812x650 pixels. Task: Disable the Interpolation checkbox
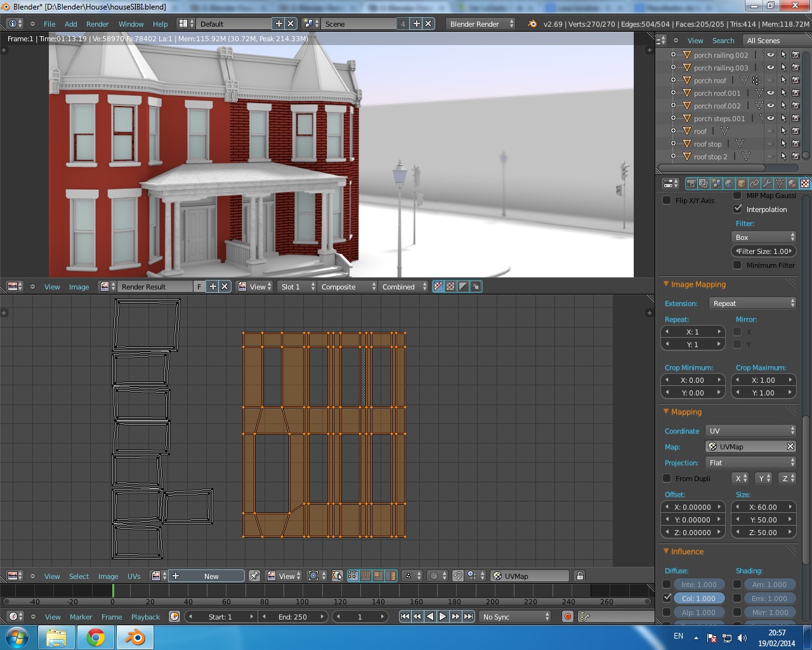[737, 209]
